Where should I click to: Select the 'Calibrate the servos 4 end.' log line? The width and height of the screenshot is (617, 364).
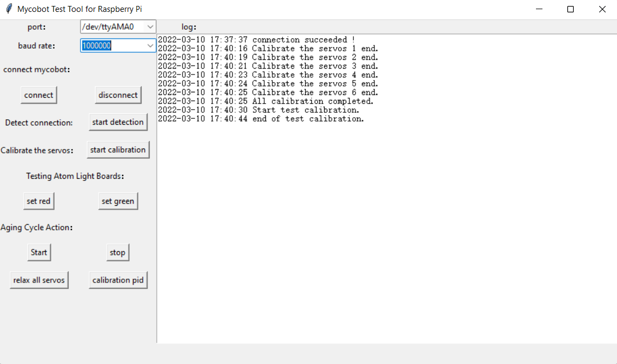[268, 75]
